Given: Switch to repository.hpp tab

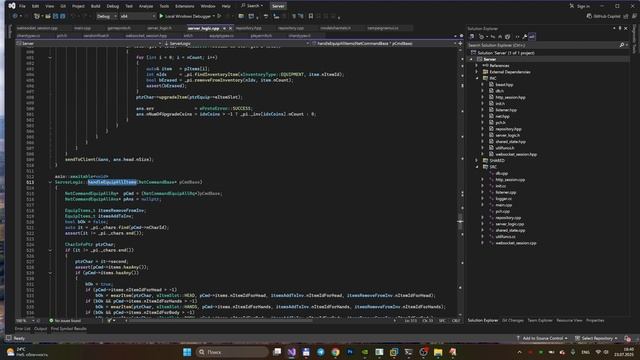Looking at the screenshot, I should [248, 28].
